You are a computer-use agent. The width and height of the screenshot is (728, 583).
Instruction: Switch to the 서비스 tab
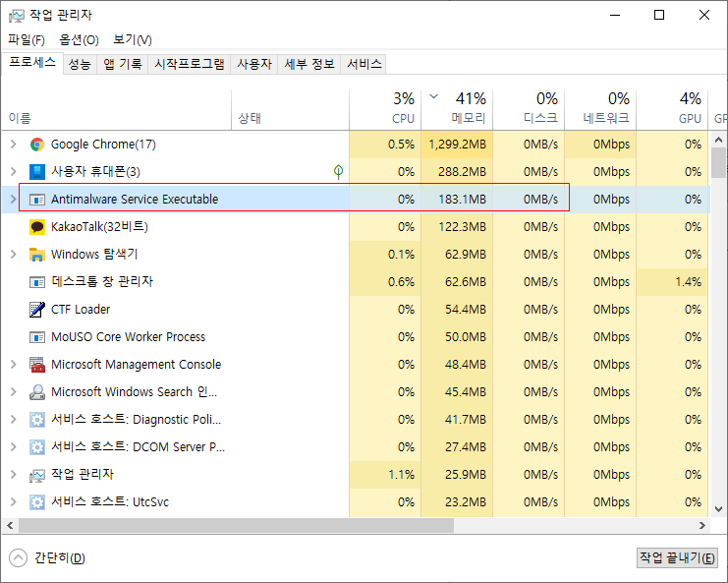[x=364, y=64]
